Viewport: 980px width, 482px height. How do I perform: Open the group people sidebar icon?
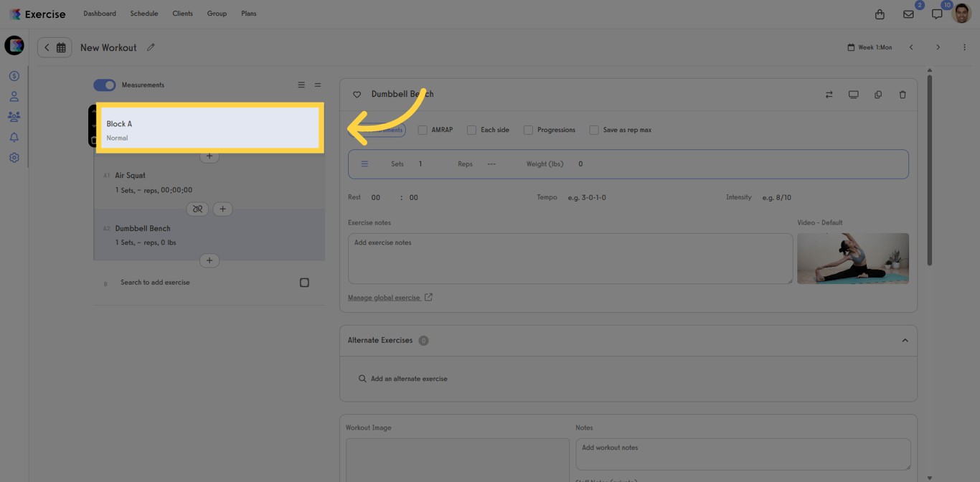point(14,116)
